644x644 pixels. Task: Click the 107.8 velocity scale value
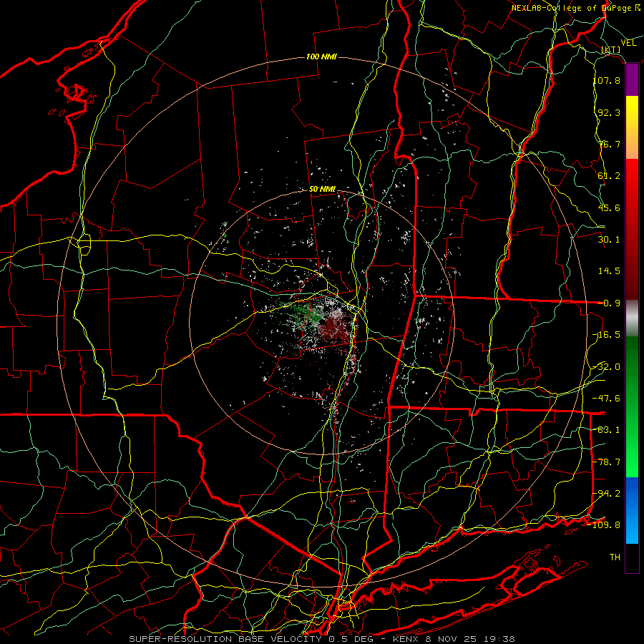click(x=607, y=80)
